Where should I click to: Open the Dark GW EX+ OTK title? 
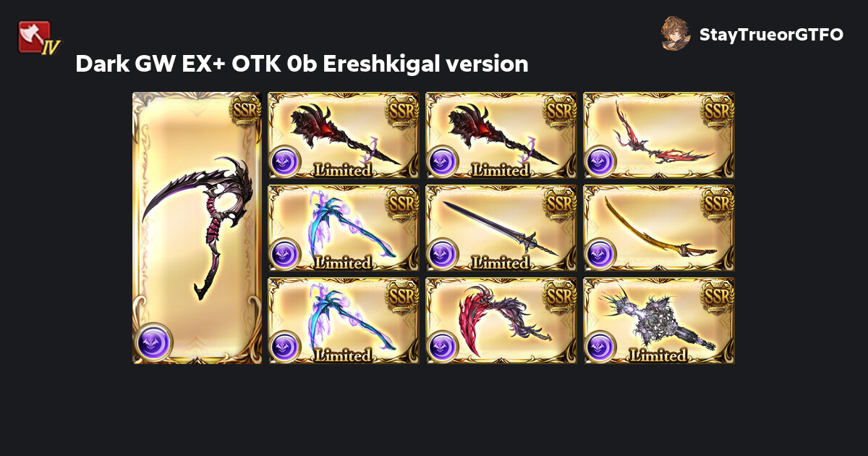(x=302, y=64)
